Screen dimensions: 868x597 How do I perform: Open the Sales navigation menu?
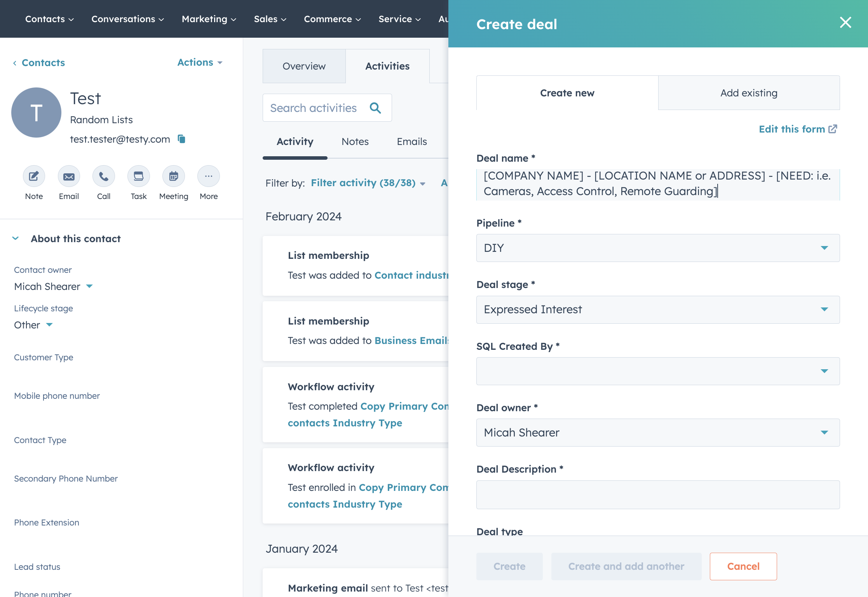270,19
